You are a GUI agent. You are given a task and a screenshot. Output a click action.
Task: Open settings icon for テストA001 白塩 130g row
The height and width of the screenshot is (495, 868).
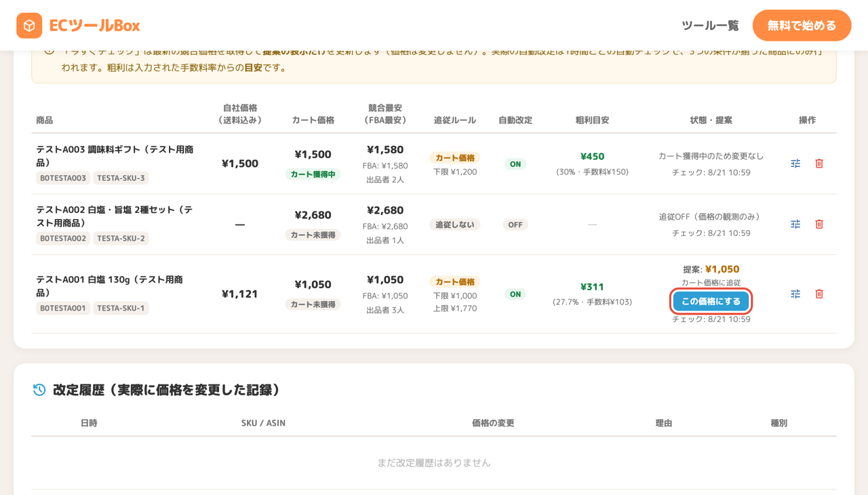(795, 294)
